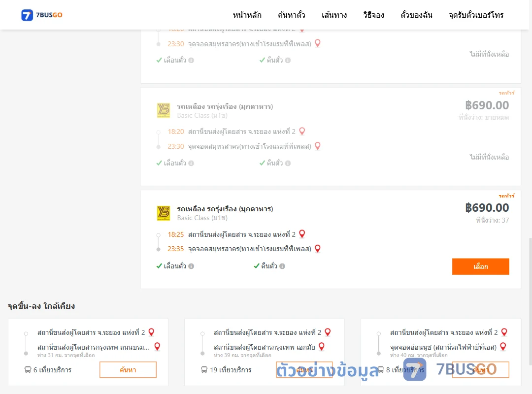This screenshot has width=532, height=394.
Task: Click เลือก button for 18:25 trip
Action: (x=480, y=266)
